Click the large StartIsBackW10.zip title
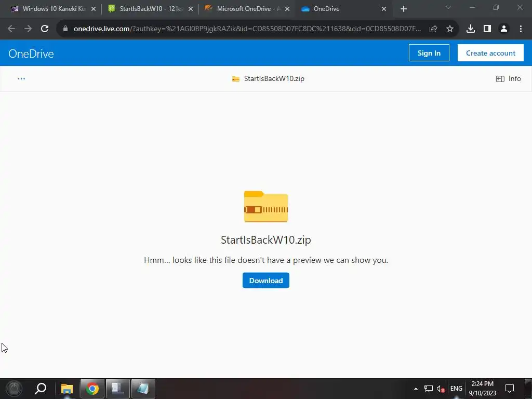 pos(266,240)
